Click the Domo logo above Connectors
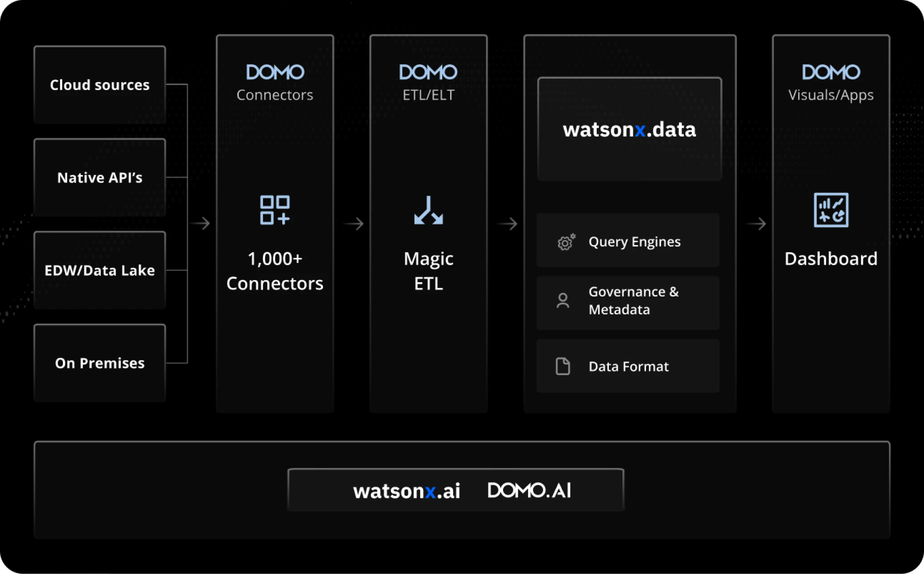924x574 pixels. (x=275, y=72)
